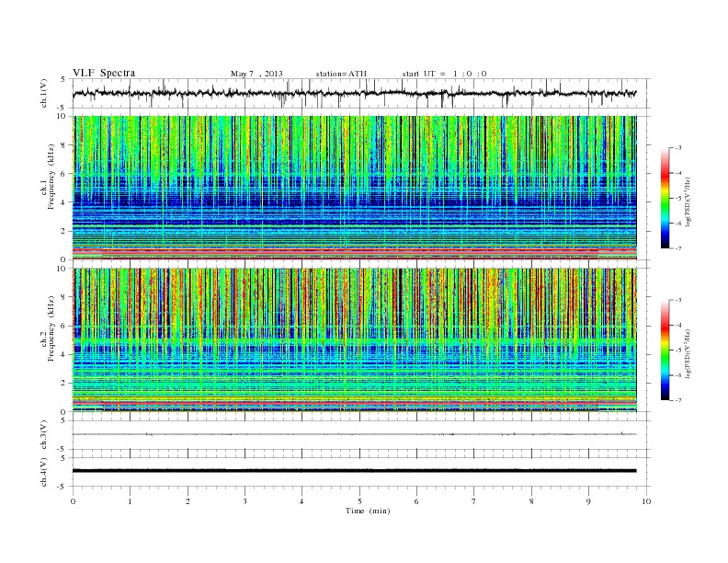Click the ch.2 spectrogram PSD colorbar
This screenshot has width=728, height=563.
[665, 350]
